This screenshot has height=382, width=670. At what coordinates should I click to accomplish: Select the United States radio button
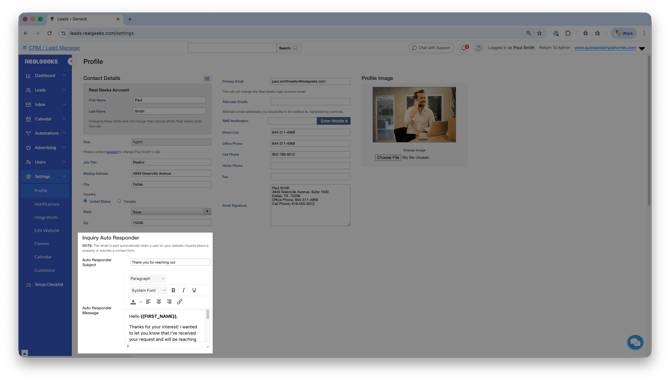(x=85, y=201)
